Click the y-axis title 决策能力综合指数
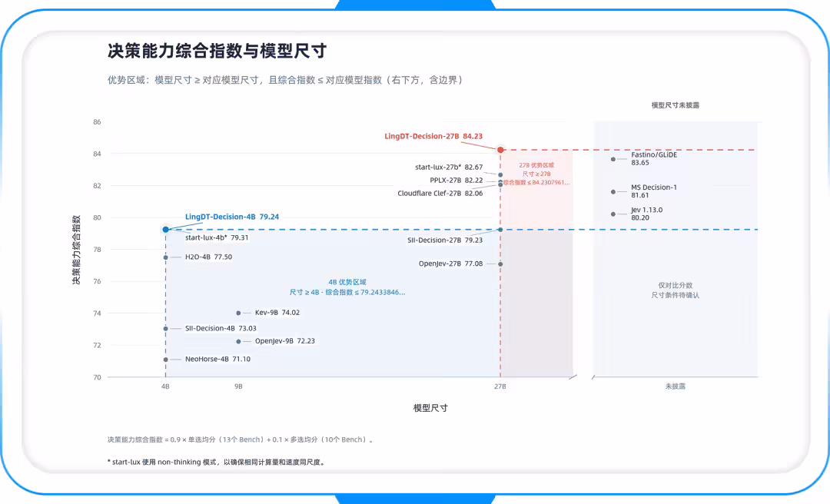 tap(76, 250)
